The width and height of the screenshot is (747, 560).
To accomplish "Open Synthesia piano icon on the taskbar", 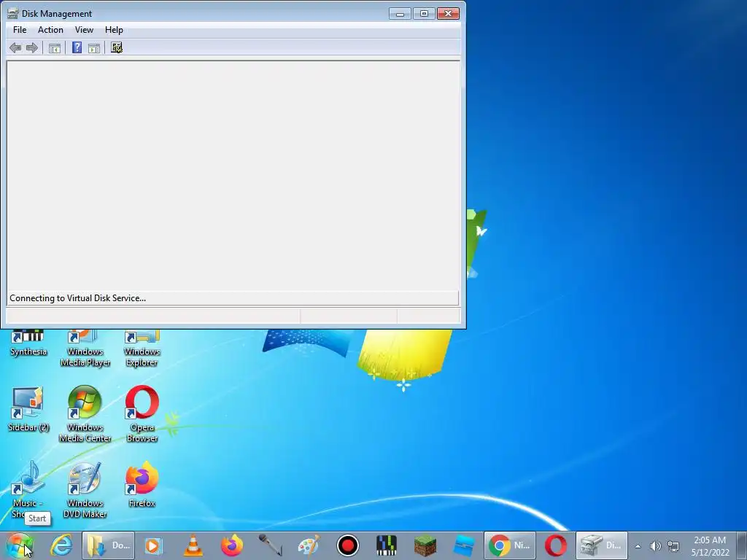I will [x=387, y=545].
